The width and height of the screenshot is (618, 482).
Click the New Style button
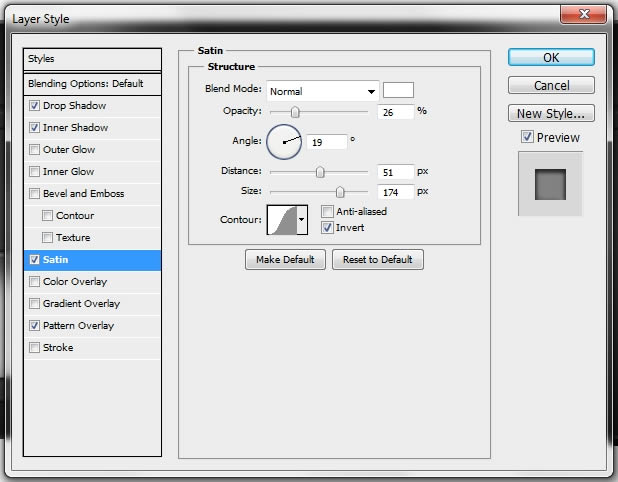(551, 114)
